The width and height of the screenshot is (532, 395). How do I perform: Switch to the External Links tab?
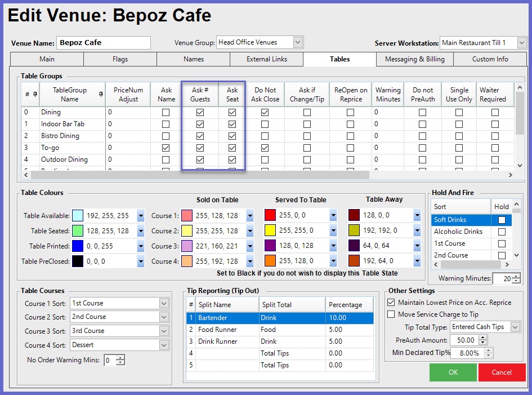coord(267,59)
